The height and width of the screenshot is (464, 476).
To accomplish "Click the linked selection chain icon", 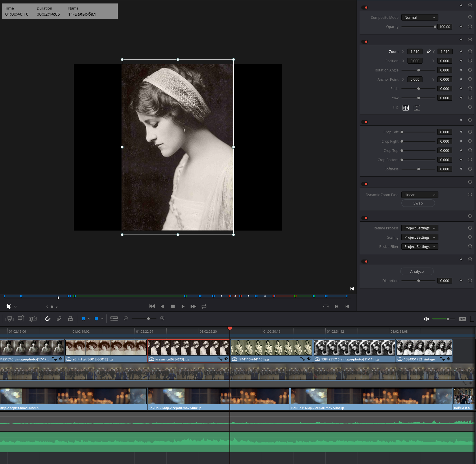I will (x=59, y=318).
